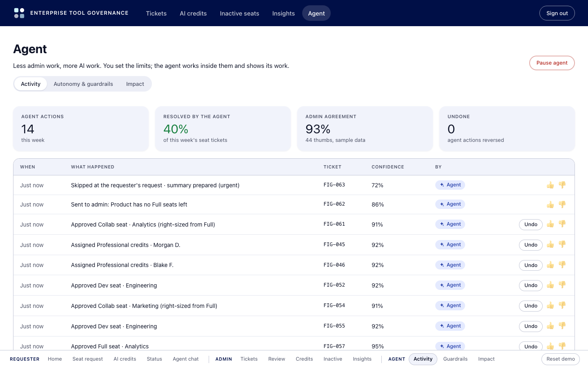Switch to the Insights page in top navigation
This screenshot has height=368, width=588.
[x=283, y=13]
